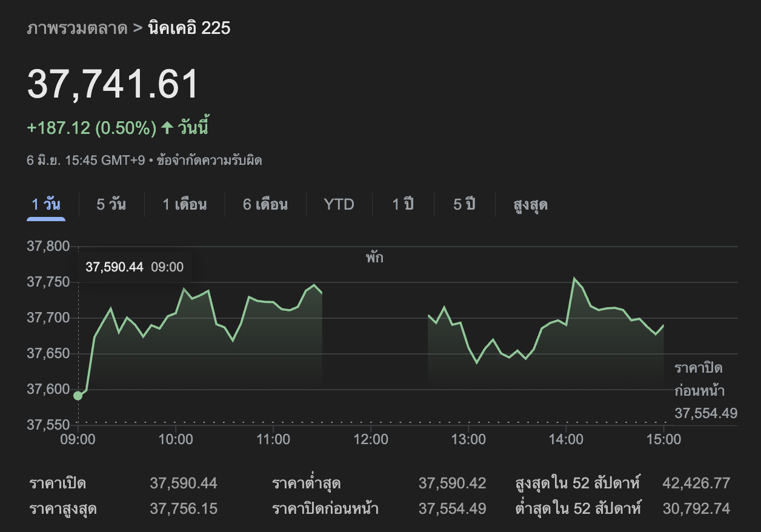This screenshot has height=532, width=761.
Task: Click the 6 มิ.ย. 15:45 GMT+9 timestamp
Action: pos(86,161)
